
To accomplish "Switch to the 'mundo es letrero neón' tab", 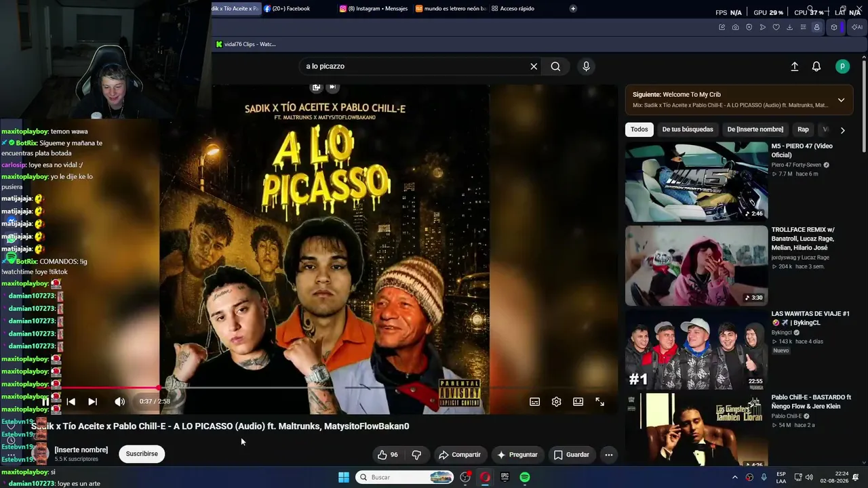I will click(x=451, y=9).
